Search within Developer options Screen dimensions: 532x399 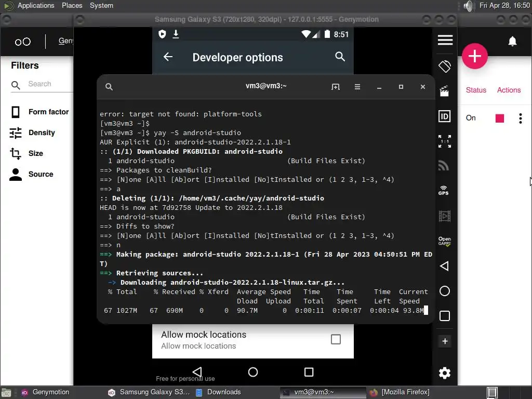pos(340,56)
